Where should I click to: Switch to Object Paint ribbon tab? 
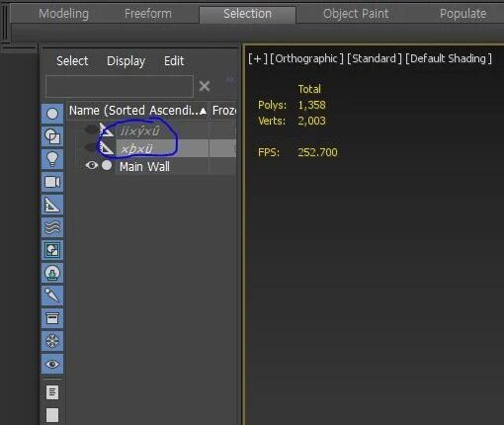[356, 14]
